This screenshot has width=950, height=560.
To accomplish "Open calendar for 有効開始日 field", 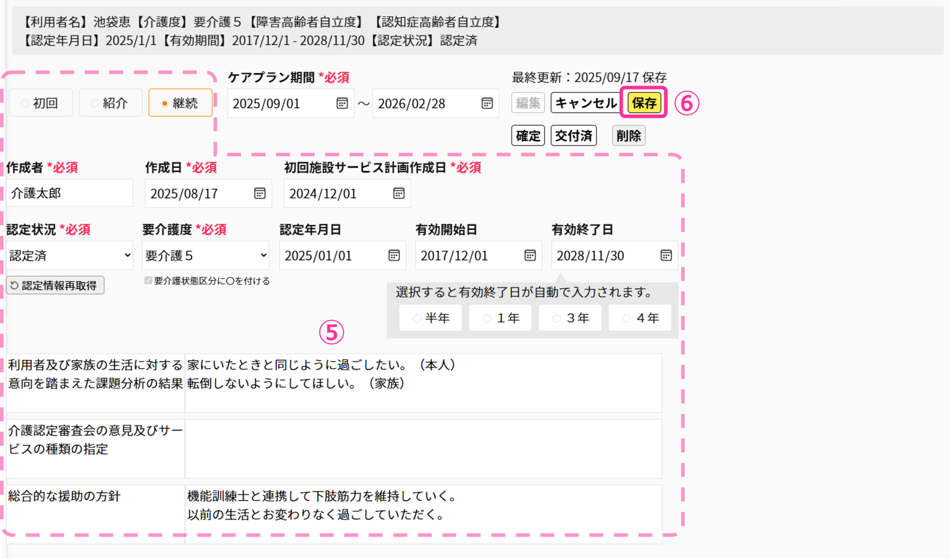I will (530, 255).
